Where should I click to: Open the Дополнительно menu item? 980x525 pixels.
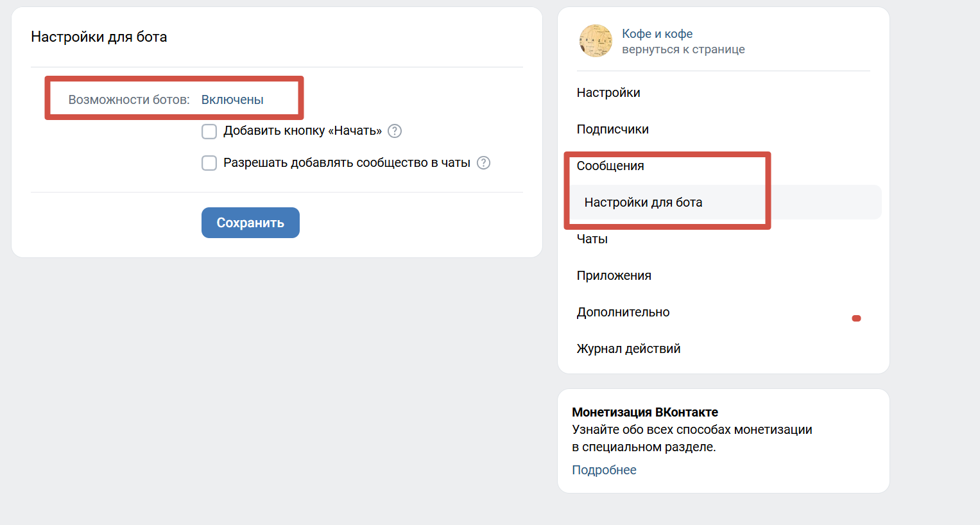click(623, 313)
